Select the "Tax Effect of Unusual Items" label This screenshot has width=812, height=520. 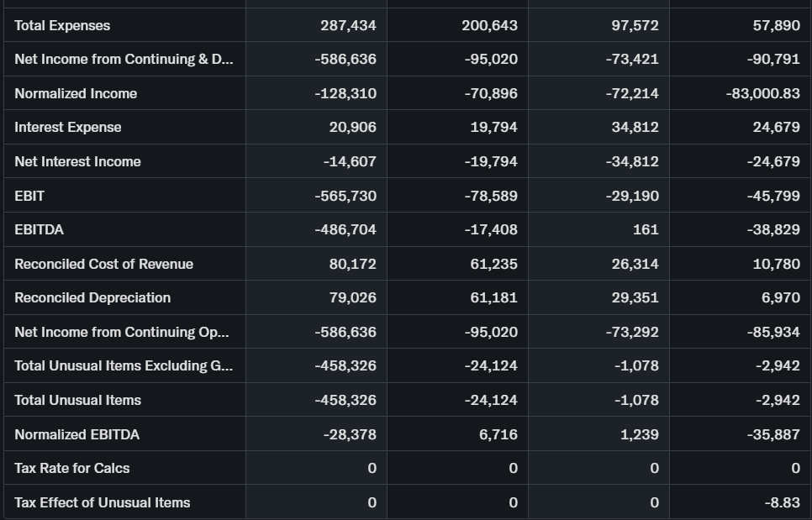103,502
